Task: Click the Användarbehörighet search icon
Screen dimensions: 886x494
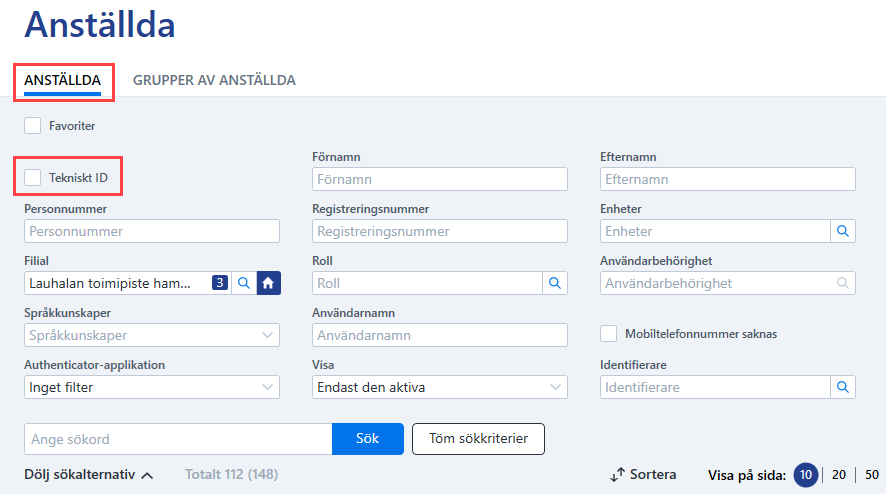Action: [842, 283]
